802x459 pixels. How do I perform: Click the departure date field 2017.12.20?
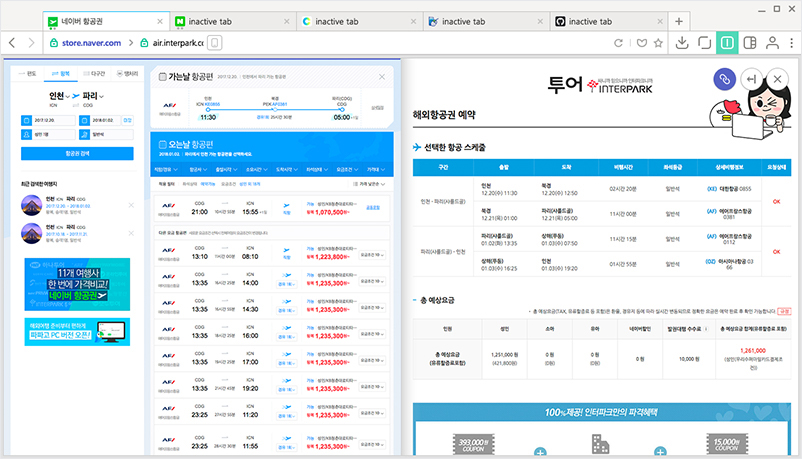coord(48,120)
